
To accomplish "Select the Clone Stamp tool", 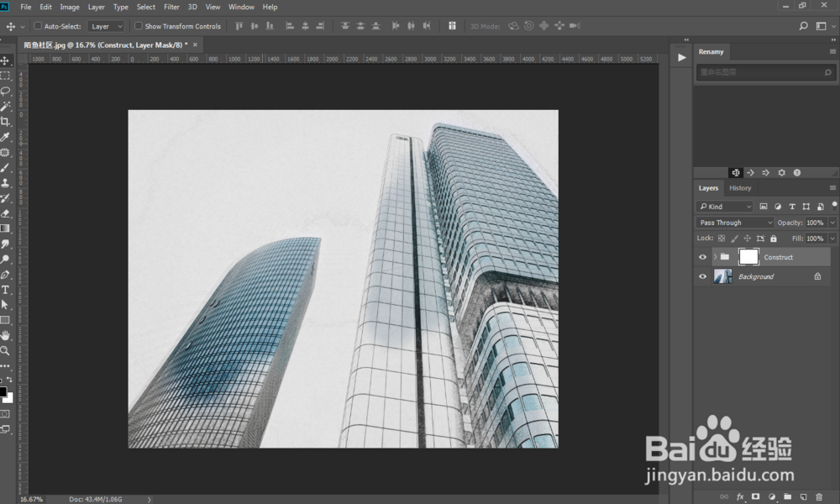I will (5, 182).
